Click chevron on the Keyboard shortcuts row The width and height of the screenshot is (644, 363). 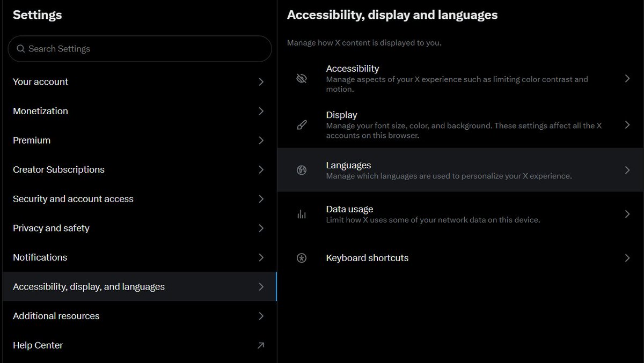[627, 258]
